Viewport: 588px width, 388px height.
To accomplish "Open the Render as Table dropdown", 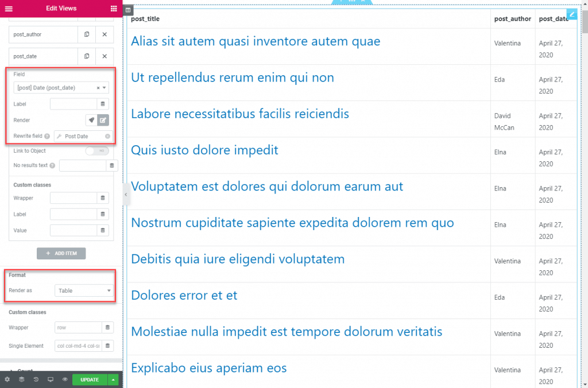I will pos(84,291).
